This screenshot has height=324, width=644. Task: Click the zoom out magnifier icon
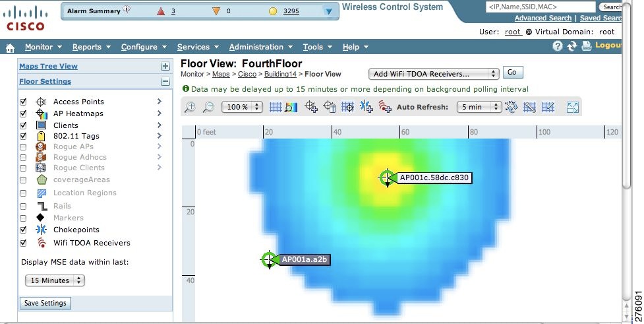pyautogui.click(x=209, y=108)
